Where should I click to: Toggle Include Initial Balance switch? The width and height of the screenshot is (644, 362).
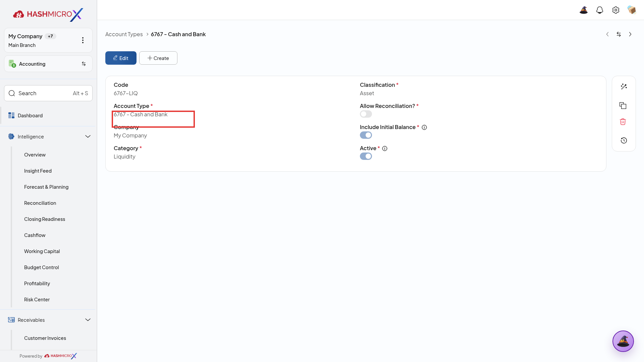tap(366, 135)
